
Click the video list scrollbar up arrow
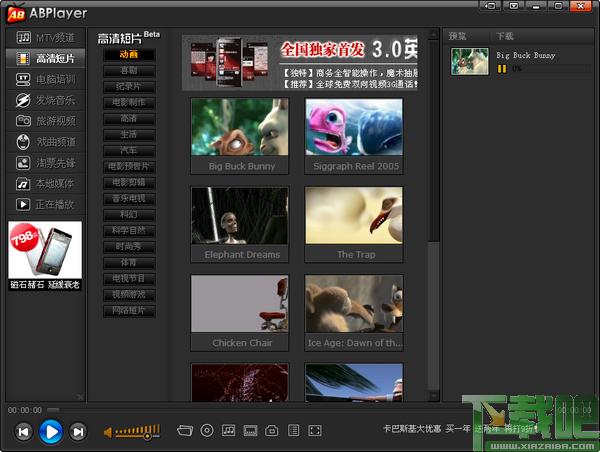pyautogui.click(x=434, y=35)
